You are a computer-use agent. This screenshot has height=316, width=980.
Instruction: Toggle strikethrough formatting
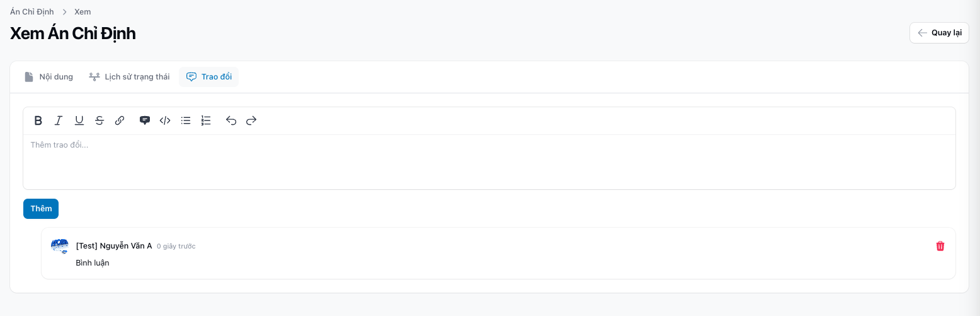tap(100, 120)
